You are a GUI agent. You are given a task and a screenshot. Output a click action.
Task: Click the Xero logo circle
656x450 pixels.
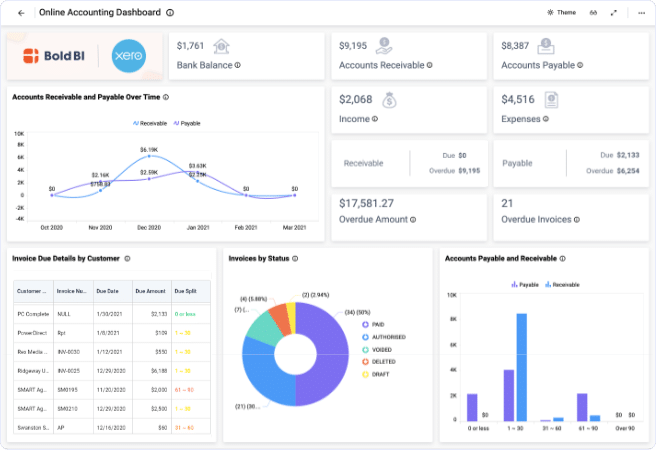[x=129, y=56]
